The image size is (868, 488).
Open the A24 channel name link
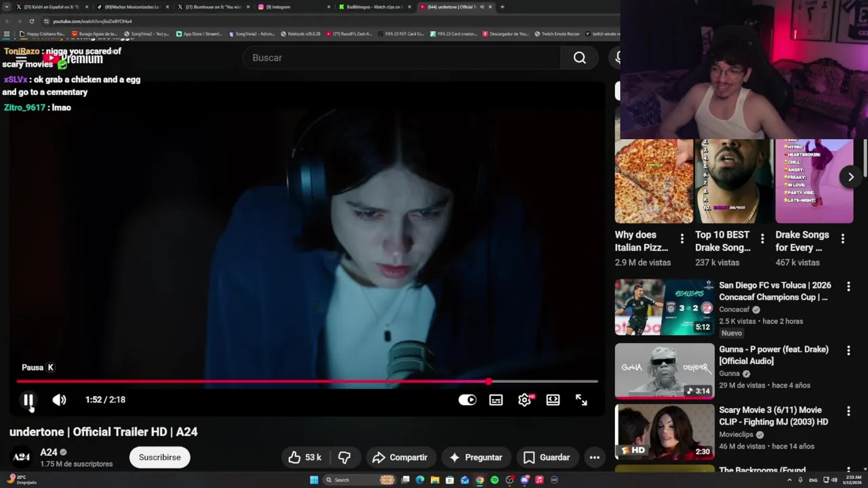click(x=49, y=452)
